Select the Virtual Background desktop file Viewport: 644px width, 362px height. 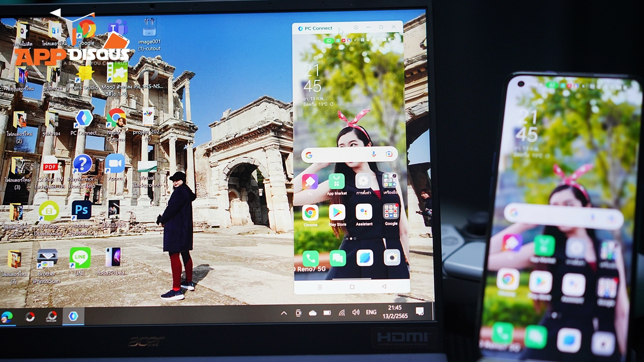(146, 173)
